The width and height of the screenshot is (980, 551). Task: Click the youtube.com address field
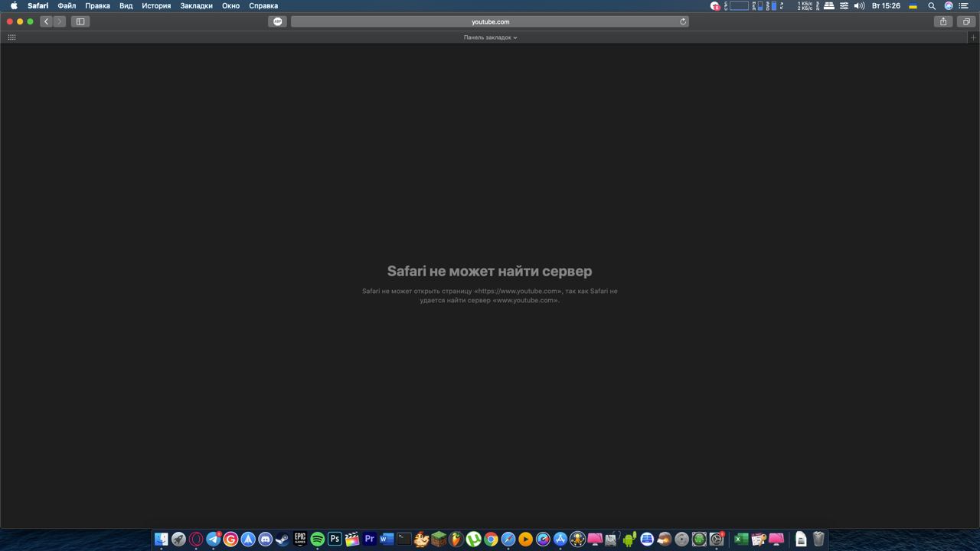click(x=490, y=21)
